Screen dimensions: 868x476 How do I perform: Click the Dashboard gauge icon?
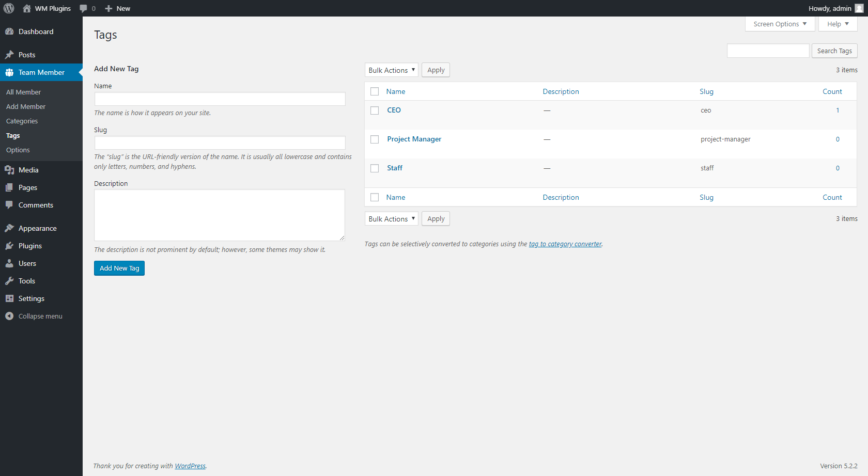(9, 31)
